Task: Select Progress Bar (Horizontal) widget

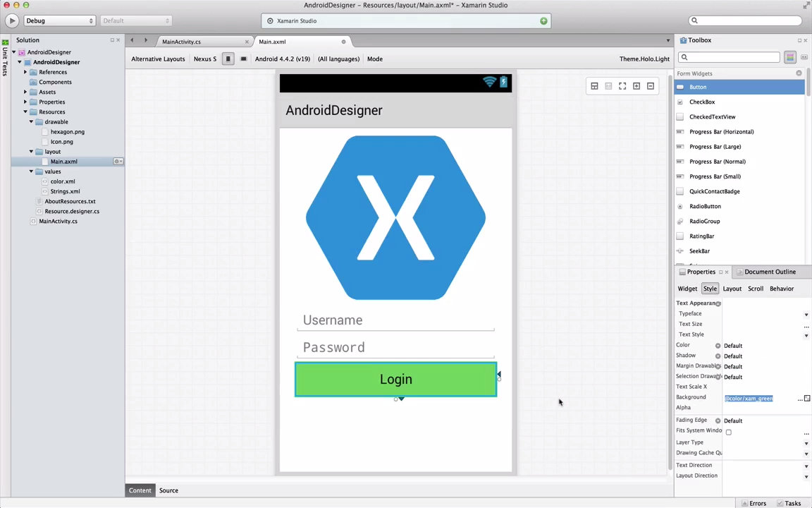Action: coord(741,132)
